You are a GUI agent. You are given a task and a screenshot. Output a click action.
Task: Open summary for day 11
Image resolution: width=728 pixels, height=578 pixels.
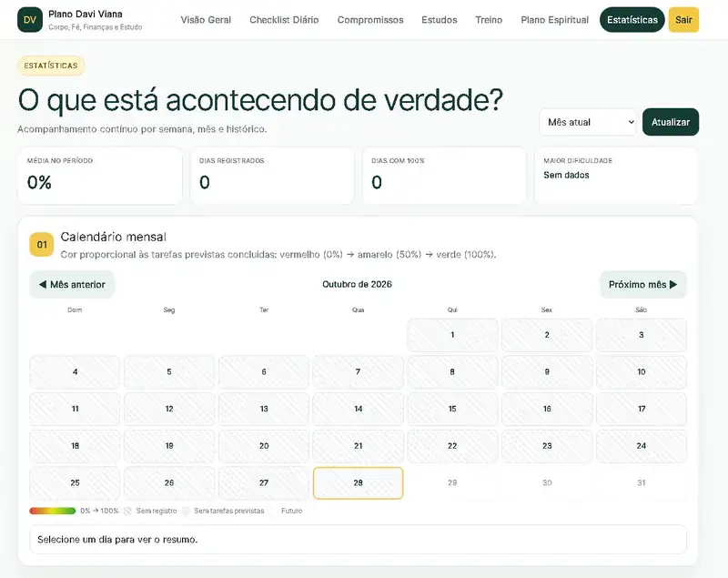tap(75, 409)
